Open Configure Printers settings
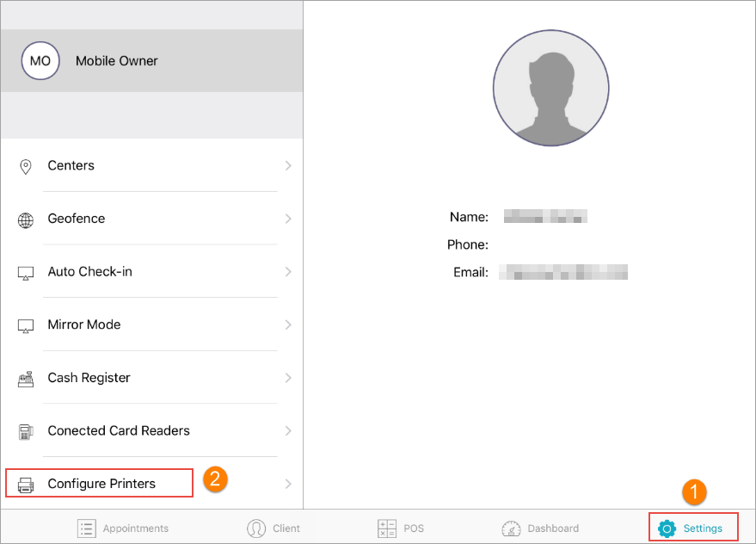 tap(152, 483)
